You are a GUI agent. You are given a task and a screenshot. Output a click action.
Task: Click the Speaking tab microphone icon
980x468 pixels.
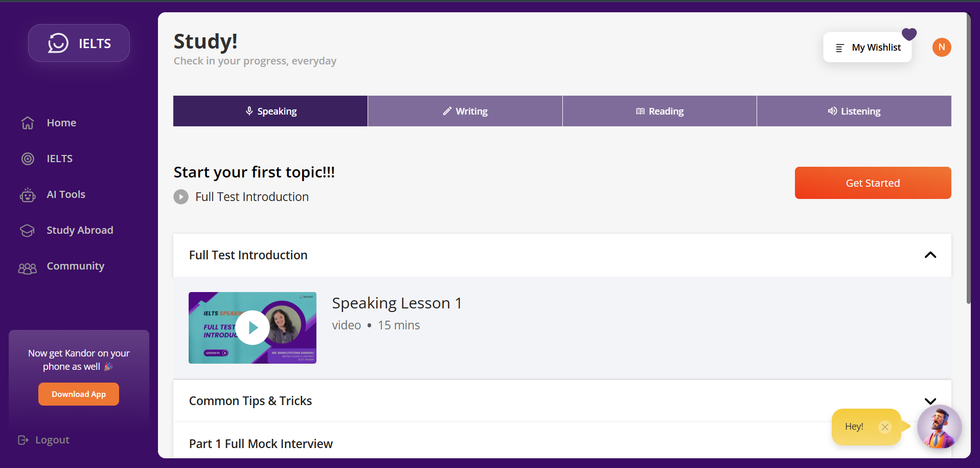tap(249, 111)
